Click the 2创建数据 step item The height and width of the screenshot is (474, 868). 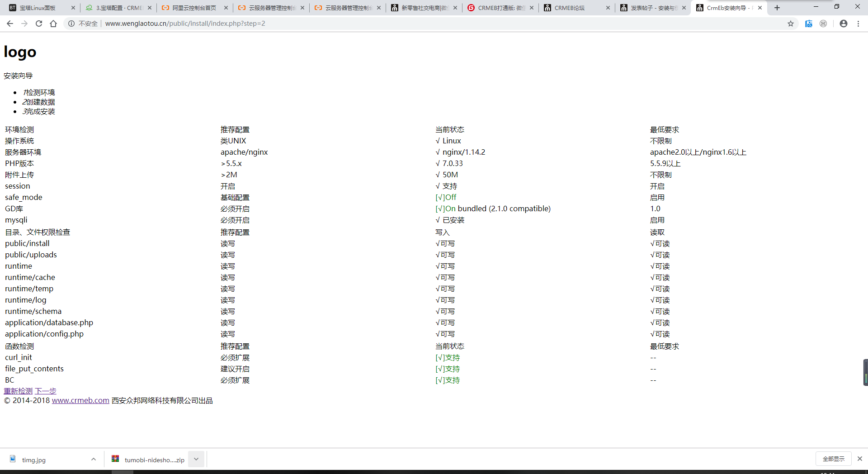[39, 102]
